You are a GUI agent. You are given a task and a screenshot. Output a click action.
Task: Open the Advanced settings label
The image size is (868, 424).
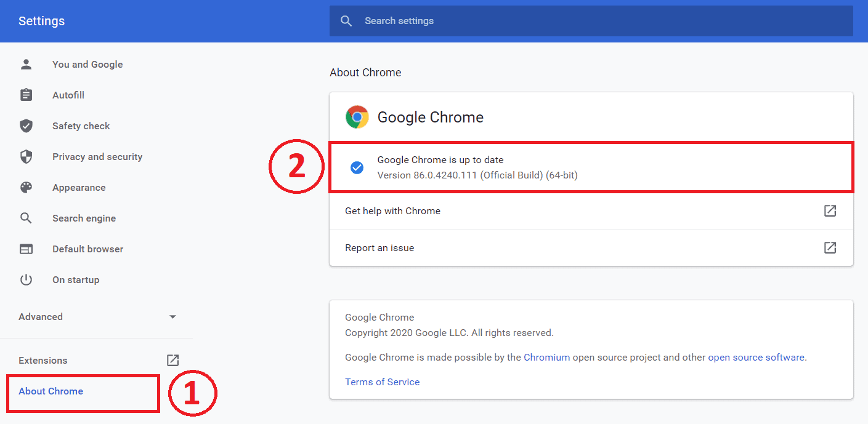(41, 316)
